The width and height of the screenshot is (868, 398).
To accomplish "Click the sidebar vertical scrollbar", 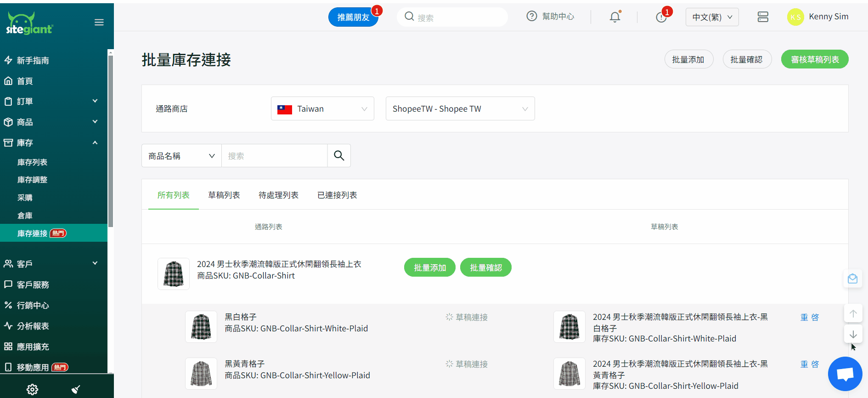I will (x=110, y=141).
